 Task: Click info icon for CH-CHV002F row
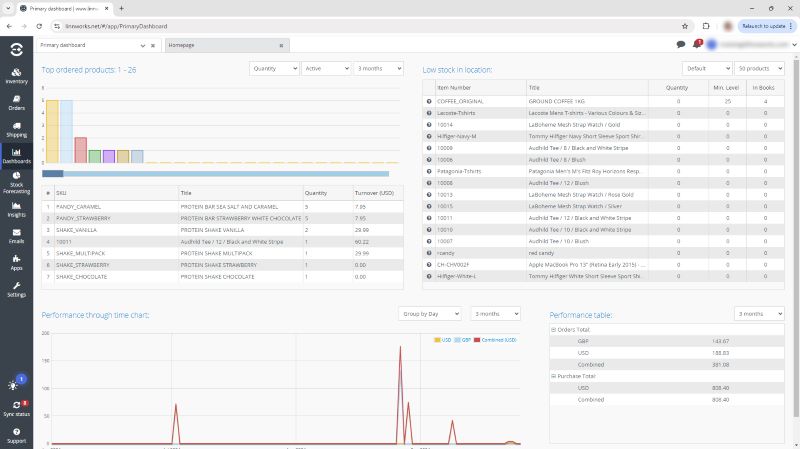pos(429,265)
